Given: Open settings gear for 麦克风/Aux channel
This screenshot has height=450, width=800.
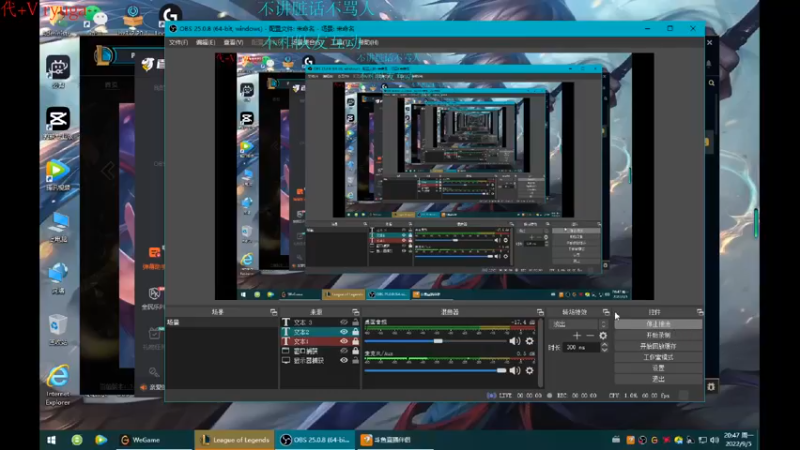Looking at the screenshot, I should (x=530, y=370).
